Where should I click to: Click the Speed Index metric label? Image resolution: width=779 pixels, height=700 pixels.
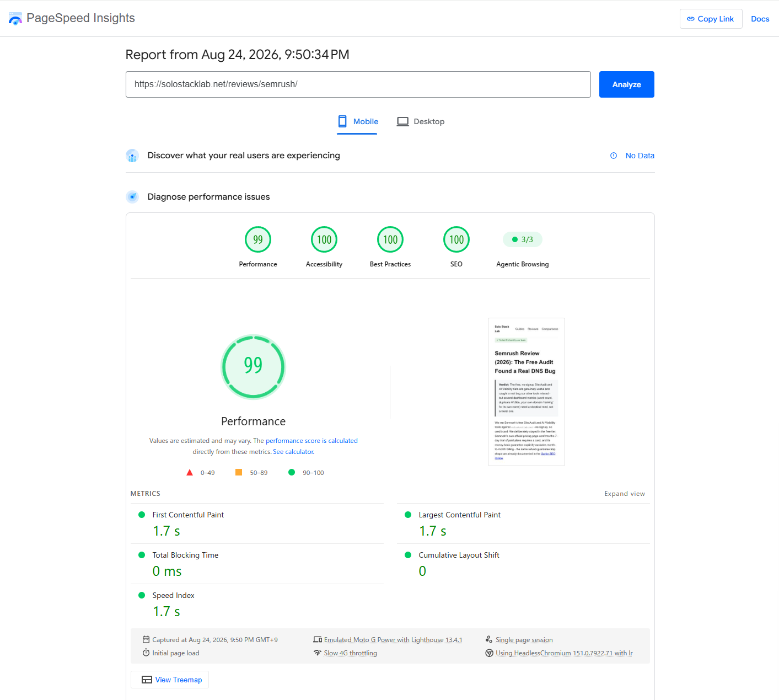[173, 595]
